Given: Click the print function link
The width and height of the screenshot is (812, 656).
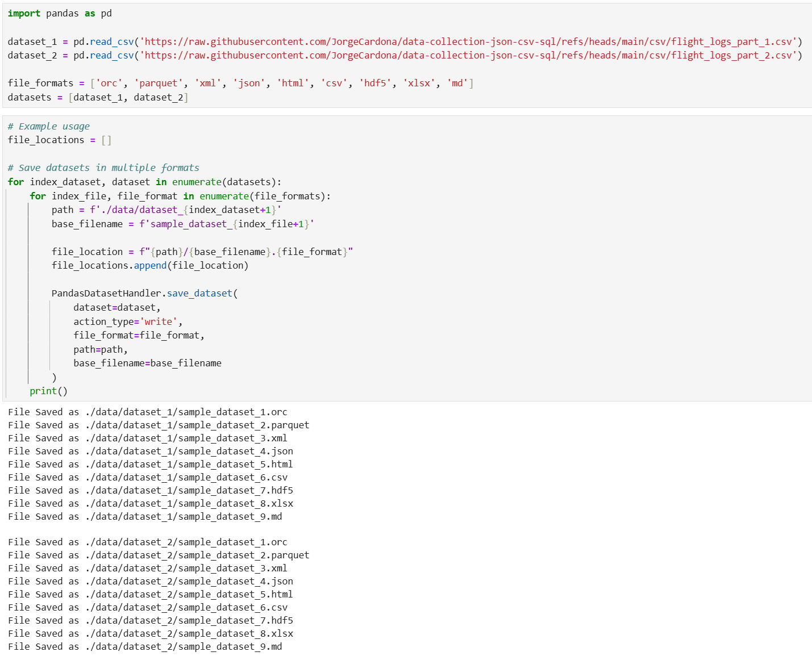Looking at the screenshot, I should click(43, 391).
